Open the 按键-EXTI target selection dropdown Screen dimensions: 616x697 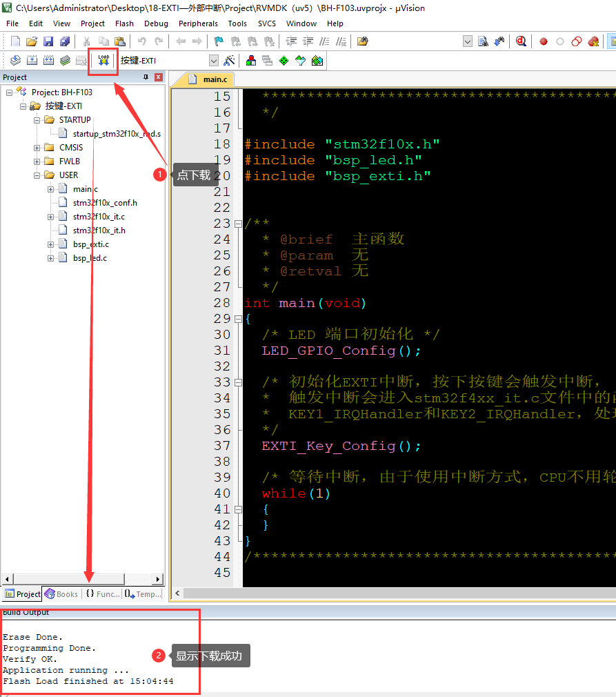pyautogui.click(x=214, y=60)
